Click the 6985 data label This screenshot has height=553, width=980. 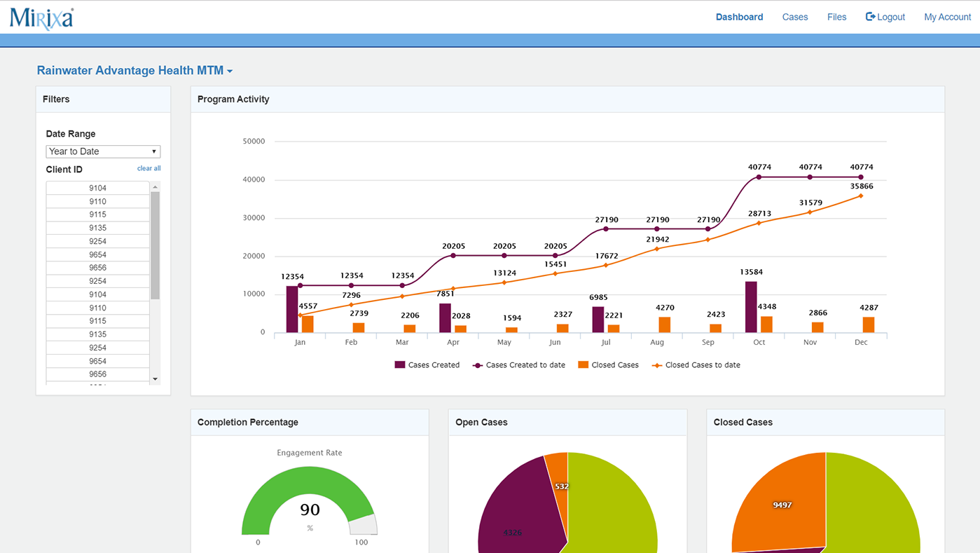click(x=598, y=298)
